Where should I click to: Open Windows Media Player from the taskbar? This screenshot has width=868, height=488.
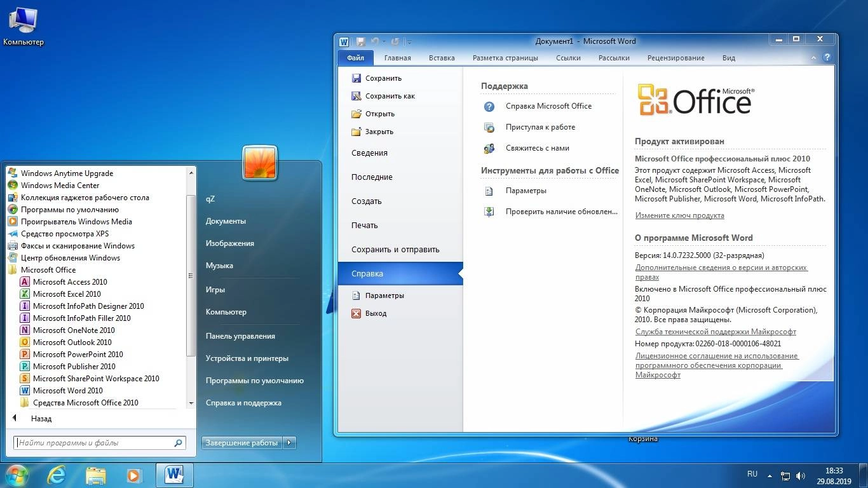[133, 475]
